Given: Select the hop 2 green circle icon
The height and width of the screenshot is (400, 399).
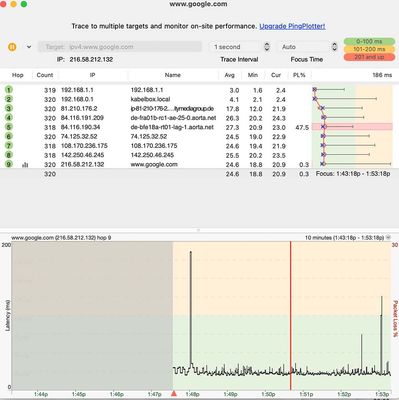Looking at the screenshot, I should [9, 99].
